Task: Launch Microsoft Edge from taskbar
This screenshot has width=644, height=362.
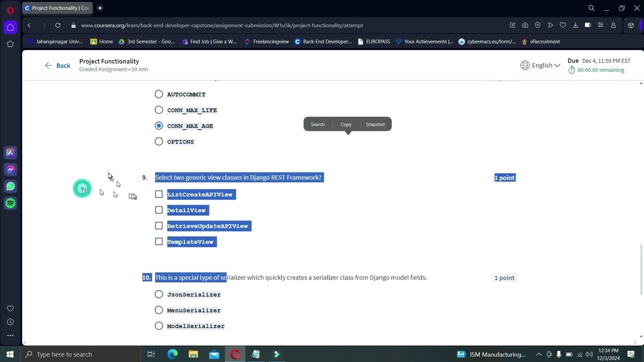Action: [x=173, y=354]
